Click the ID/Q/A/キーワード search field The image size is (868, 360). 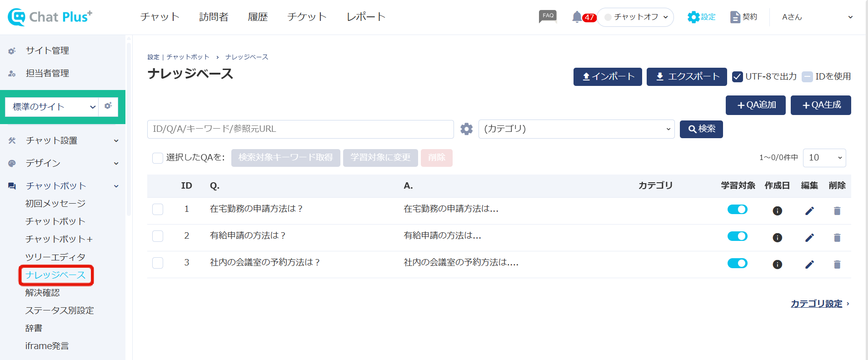click(x=300, y=129)
